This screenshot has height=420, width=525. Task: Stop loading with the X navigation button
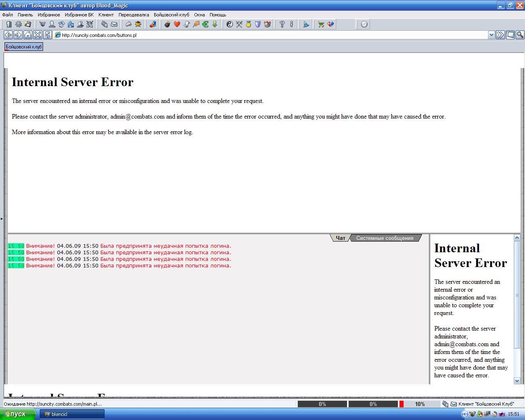point(37,35)
